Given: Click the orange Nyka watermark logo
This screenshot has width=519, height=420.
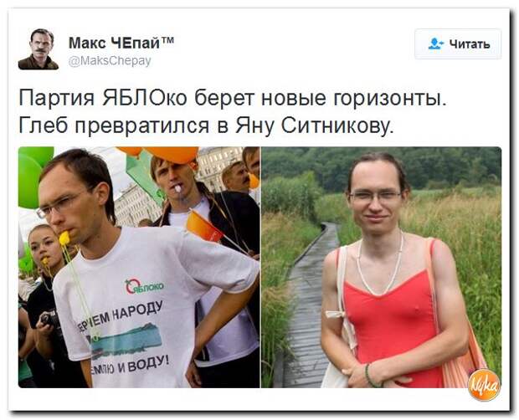Looking at the screenshot, I should pyautogui.click(x=484, y=385).
